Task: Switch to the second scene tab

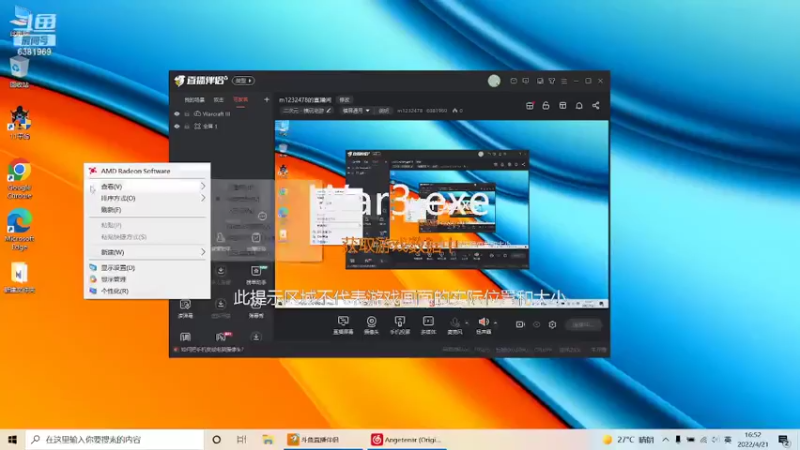Action: tap(219, 100)
